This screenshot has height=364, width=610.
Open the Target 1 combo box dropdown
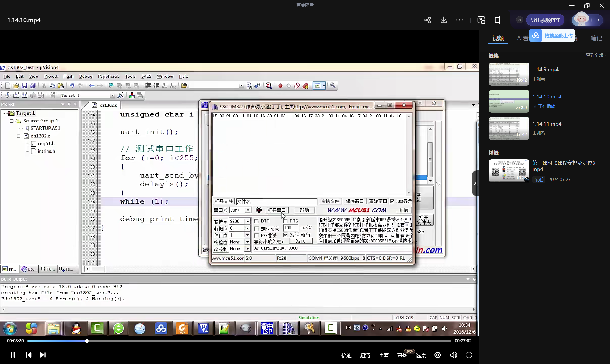coord(112,96)
